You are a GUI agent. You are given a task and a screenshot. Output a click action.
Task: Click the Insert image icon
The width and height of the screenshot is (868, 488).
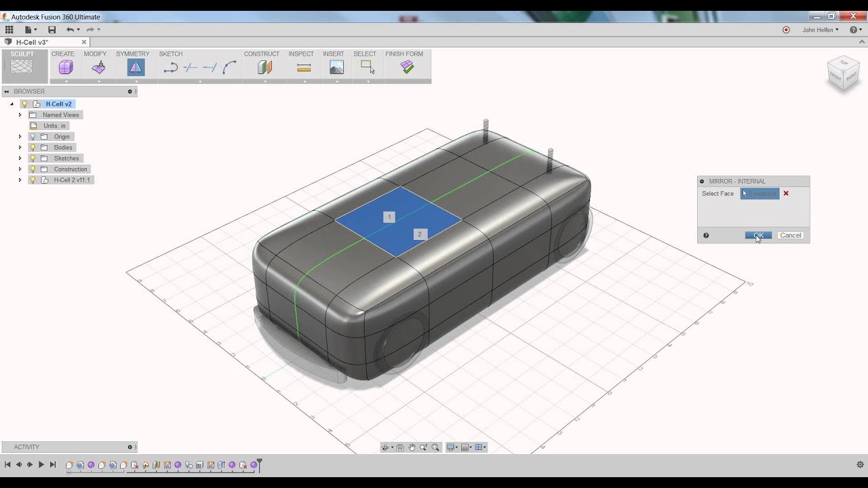coord(336,67)
